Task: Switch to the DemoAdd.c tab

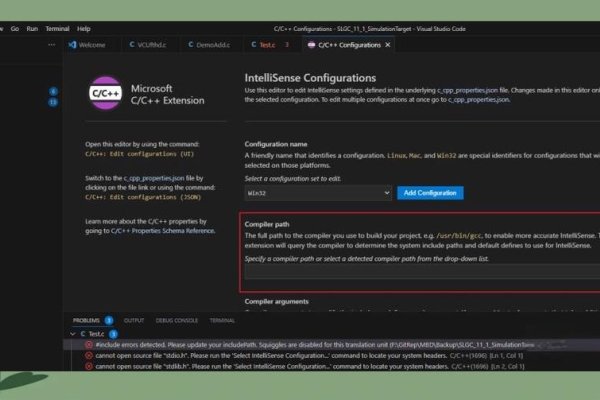Action: coord(213,45)
